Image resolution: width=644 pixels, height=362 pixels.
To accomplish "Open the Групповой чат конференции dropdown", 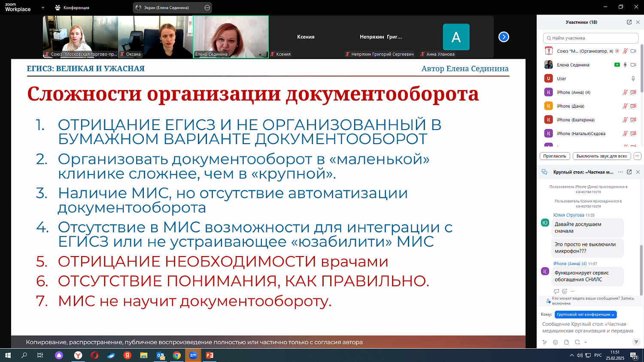I will [585, 314].
